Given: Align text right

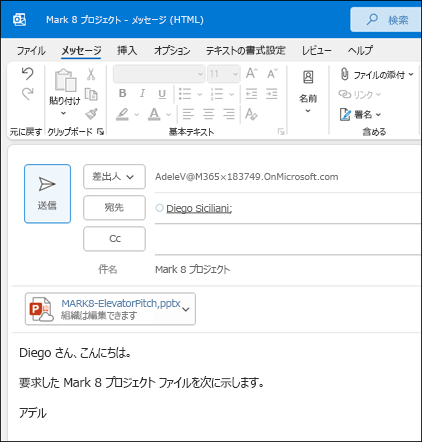Looking at the screenshot, I should point(229,114).
